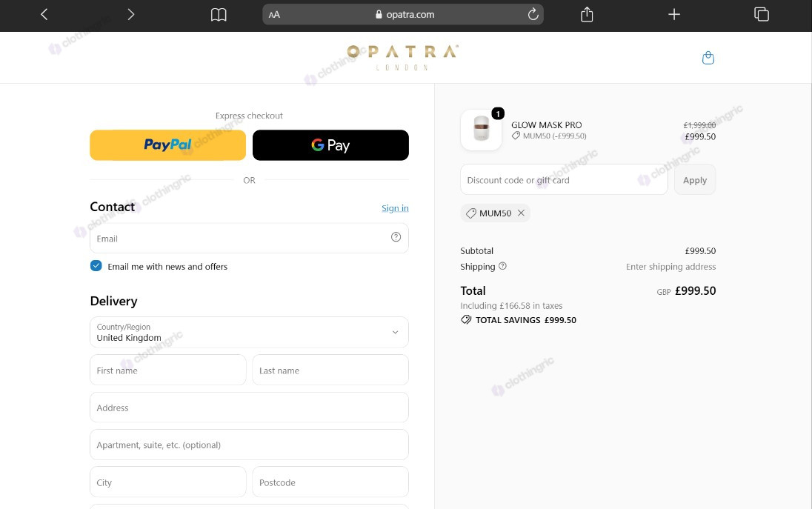Viewport: 812px width, 509px height.
Task: Click the Apply discount button
Action: [x=695, y=180]
